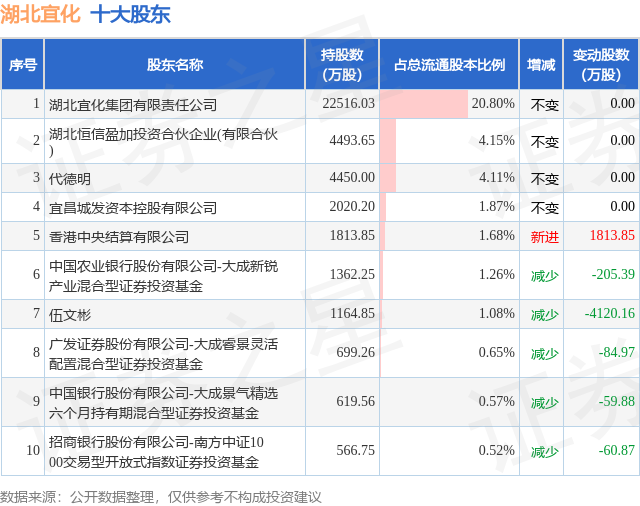
Task: Click holding value 4450.00
Action: 352,178
